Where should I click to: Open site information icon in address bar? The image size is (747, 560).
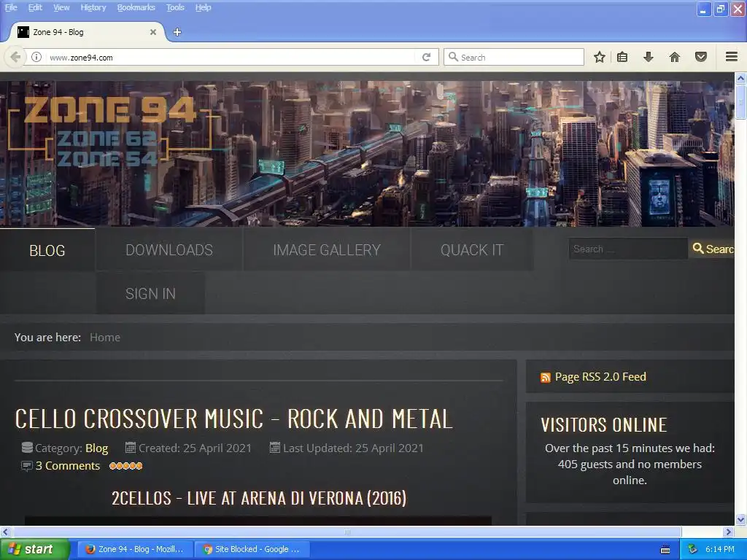tap(36, 57)
